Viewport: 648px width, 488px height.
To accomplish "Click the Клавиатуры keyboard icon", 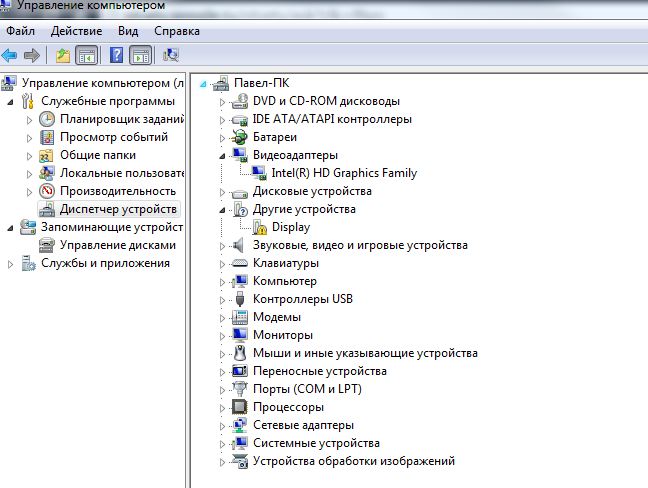I will click(x=240, y=263).
